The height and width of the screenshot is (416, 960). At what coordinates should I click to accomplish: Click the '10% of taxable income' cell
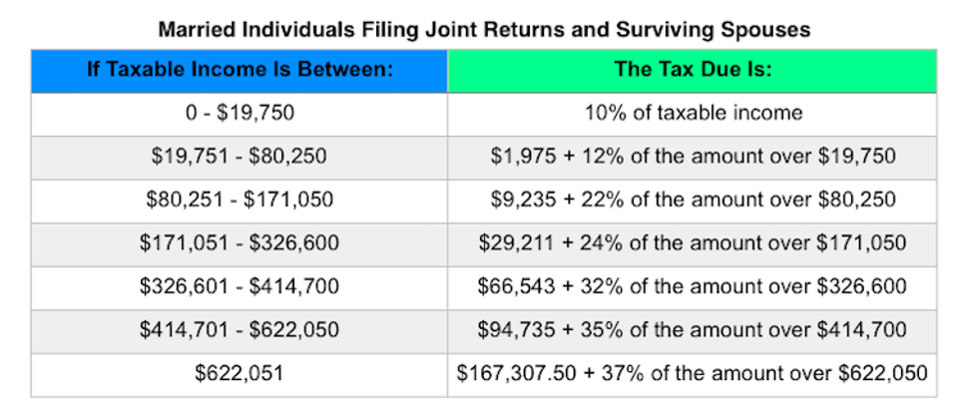click(x=692, y=114)
